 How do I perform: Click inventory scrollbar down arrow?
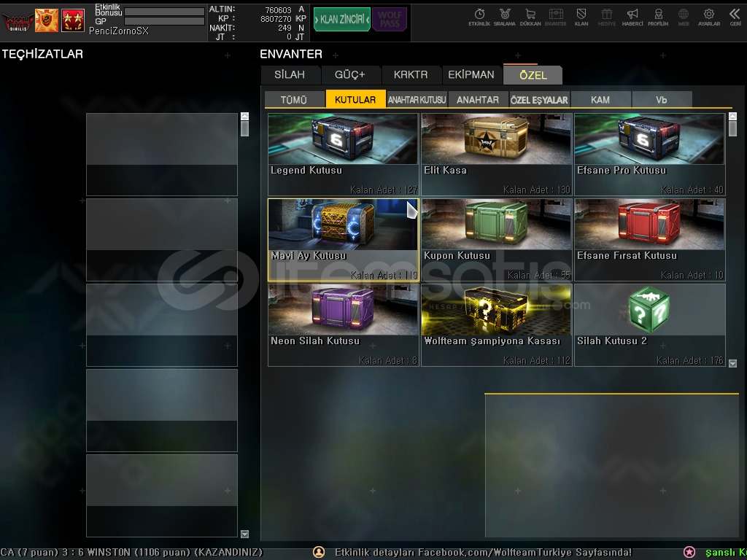pyautogui.click(x=732, y=363)
